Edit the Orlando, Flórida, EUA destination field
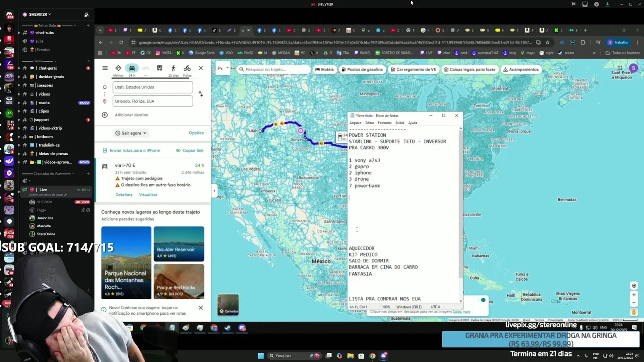Viewport: 644px width, 362px height. [152, 101]
